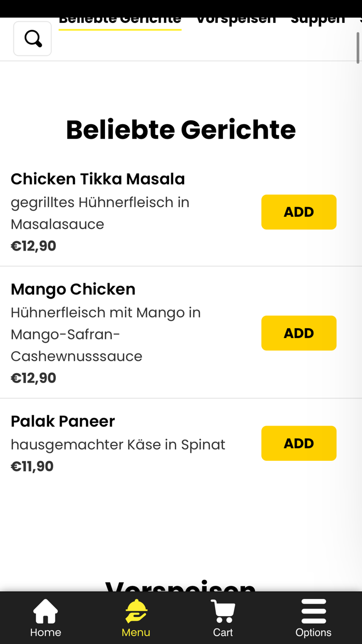Tap the Beliebte Gerichte section heading
This screenshot has width=362, height=644.
pyautogui.click(x=180, y=130)
